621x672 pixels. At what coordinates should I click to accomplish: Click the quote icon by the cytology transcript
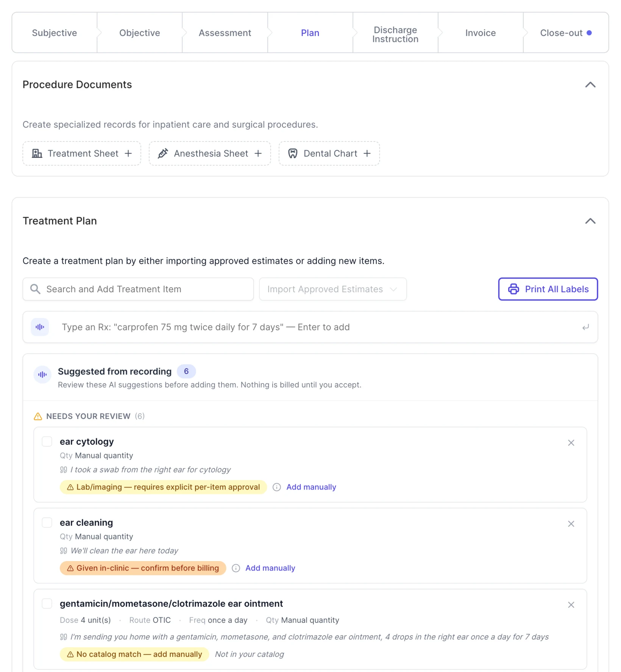64,470
